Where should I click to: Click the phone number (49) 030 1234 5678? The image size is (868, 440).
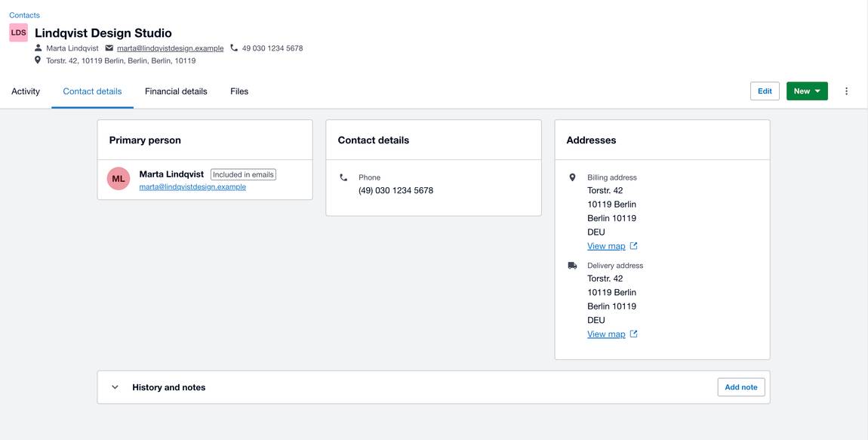[x=396, y=190]
